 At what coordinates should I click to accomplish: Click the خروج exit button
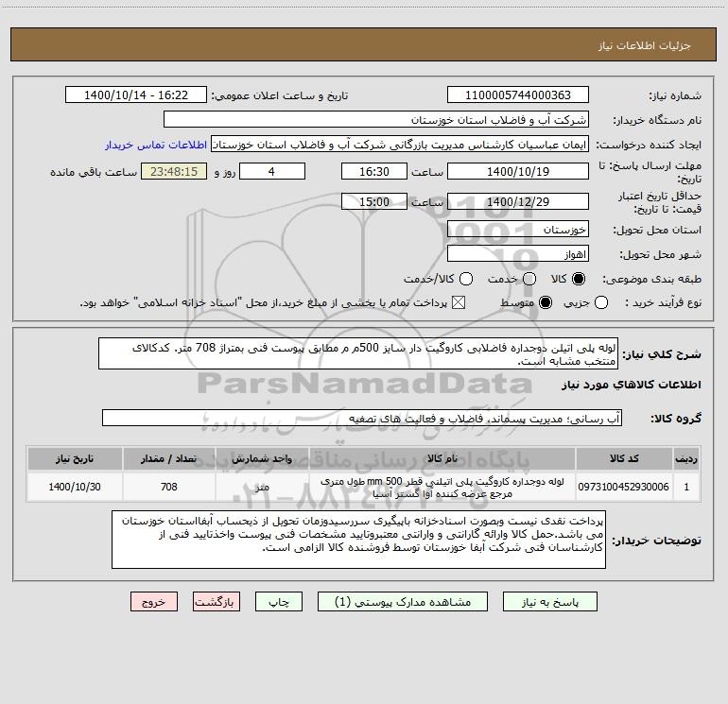tap(154, 602)
